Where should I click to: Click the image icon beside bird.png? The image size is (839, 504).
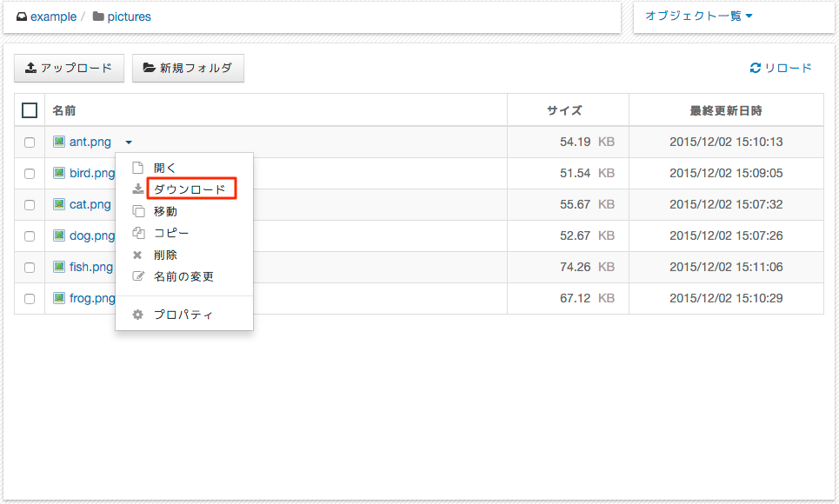[59, 173]
